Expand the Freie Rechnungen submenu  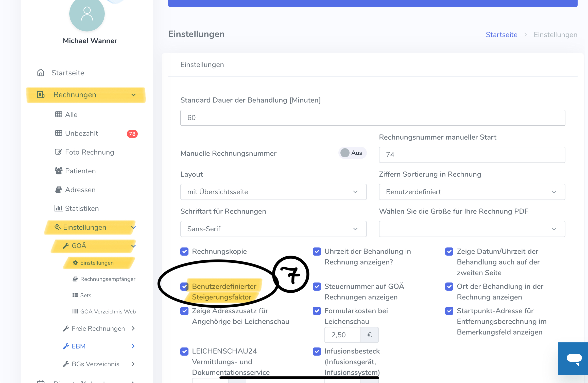(98, 328)
